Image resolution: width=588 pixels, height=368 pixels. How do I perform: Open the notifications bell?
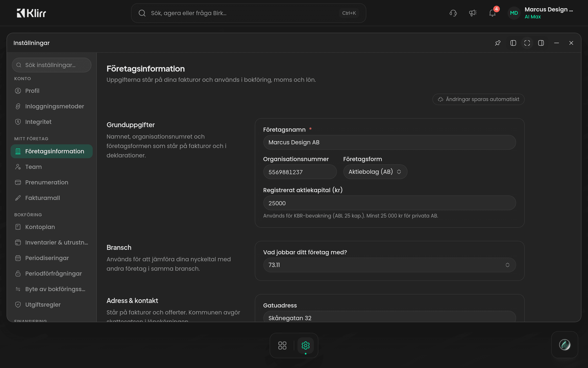coord(492,13)
